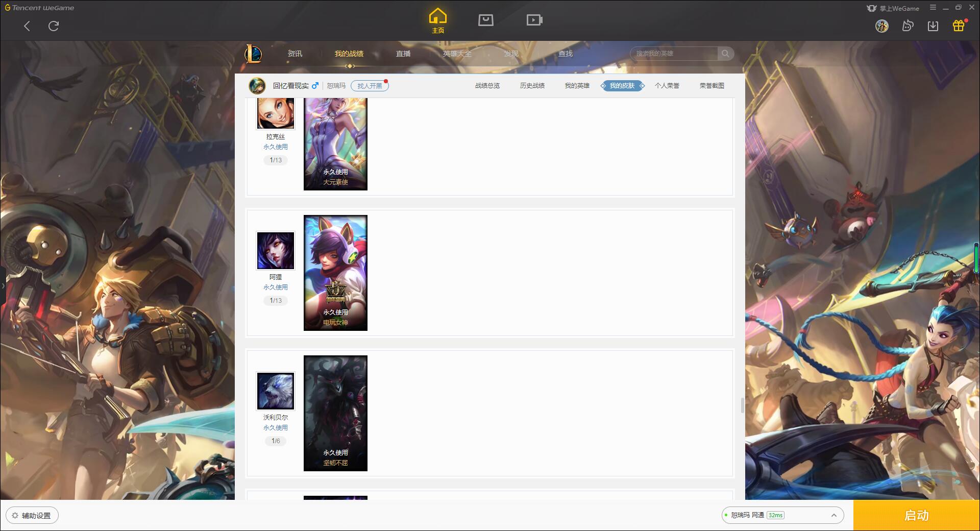Open the 坚韧不屈 skin card
The width and height of the screenshot is (980, 531).
(x=335, y=413)
